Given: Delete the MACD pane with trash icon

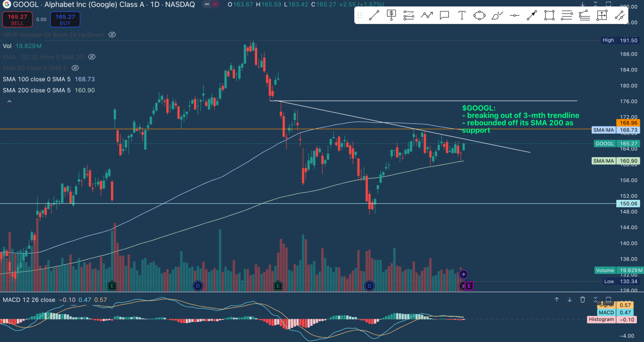Looking at the screenshot, I should (x=582, y=300).
